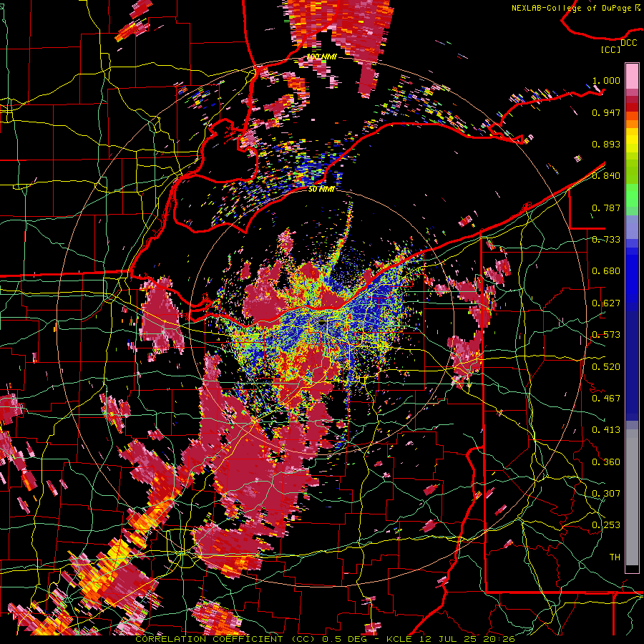This screenshot has height=644, width=644.
Task: Select the 0.947 scale value
Action: pos(606,112)
